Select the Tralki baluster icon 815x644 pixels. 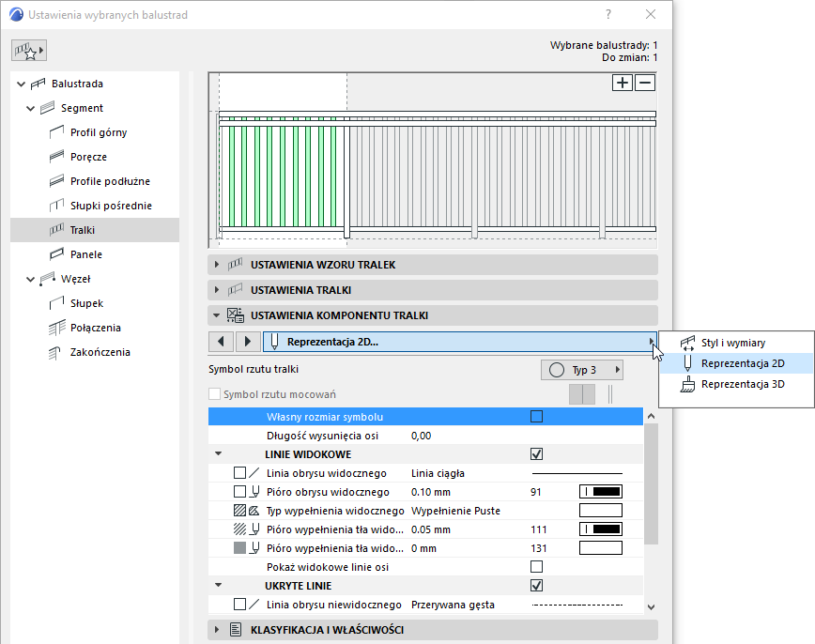pos(56,230)
